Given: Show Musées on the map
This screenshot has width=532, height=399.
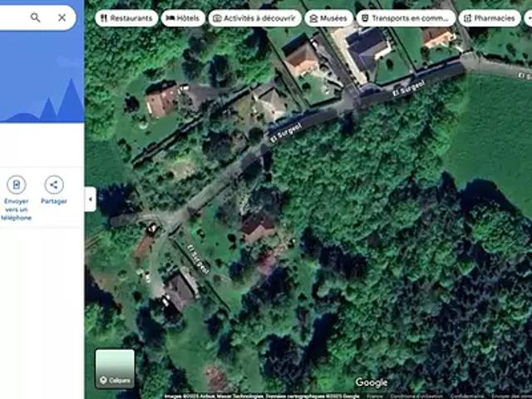Looking at the screenshot, I should tap(328, 17).
